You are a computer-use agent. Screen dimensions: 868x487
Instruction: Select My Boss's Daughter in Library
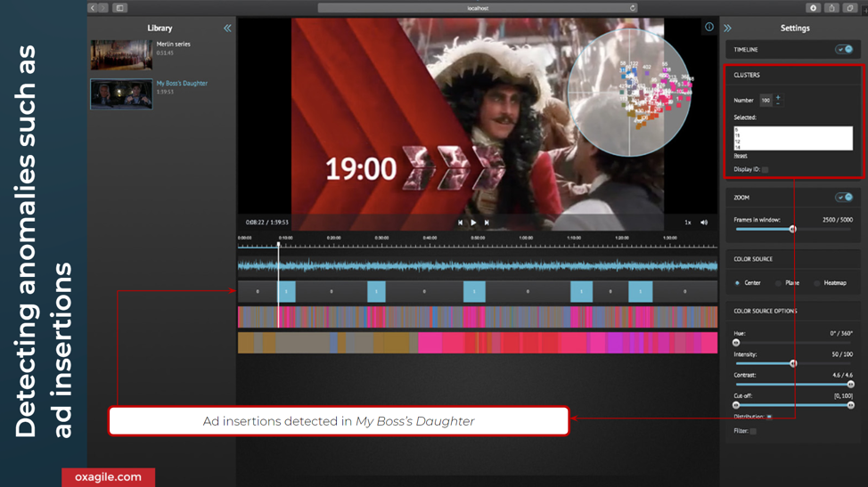(x=182, y=84)
